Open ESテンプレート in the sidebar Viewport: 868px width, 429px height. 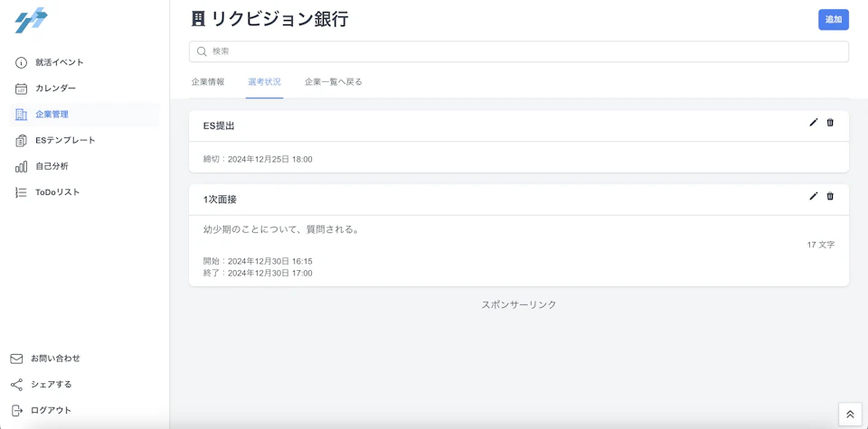65,140
